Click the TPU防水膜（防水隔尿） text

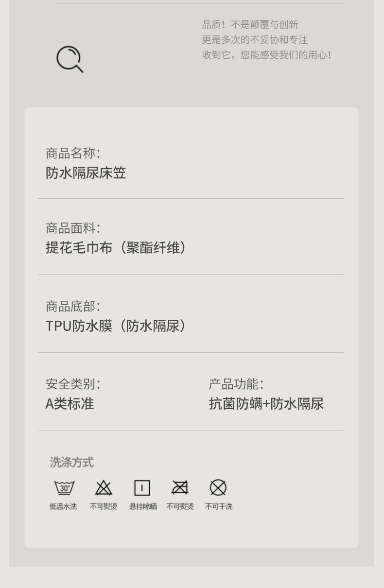click(116, 326)
